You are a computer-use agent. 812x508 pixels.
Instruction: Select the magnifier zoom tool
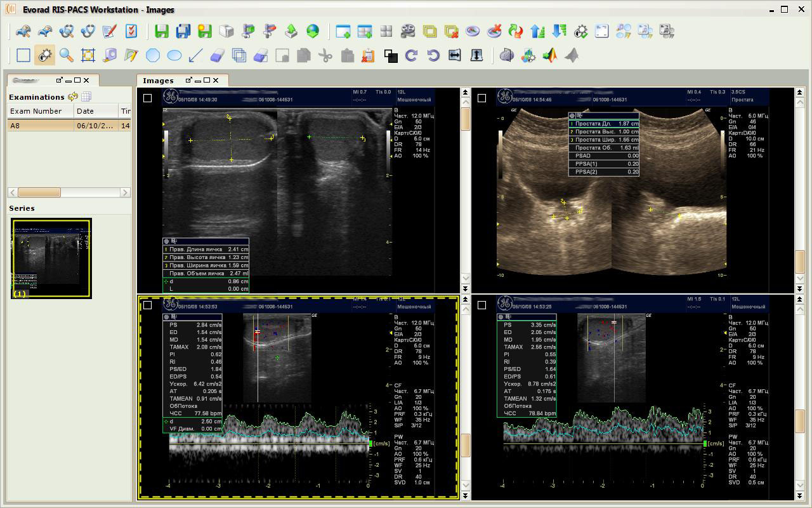[x=66, y=55]
